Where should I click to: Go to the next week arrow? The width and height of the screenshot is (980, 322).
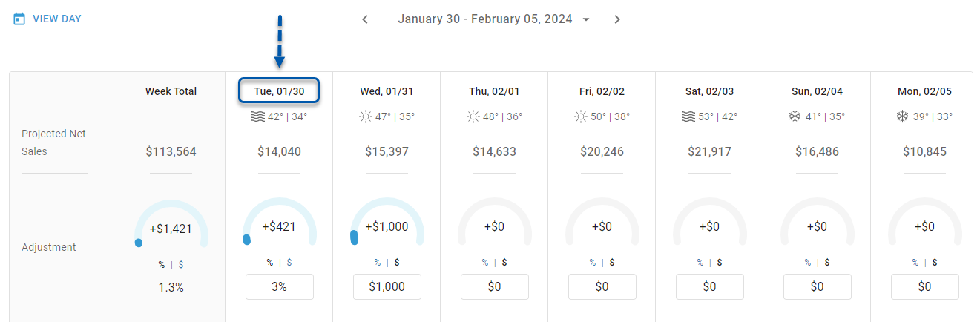point(617,19)
